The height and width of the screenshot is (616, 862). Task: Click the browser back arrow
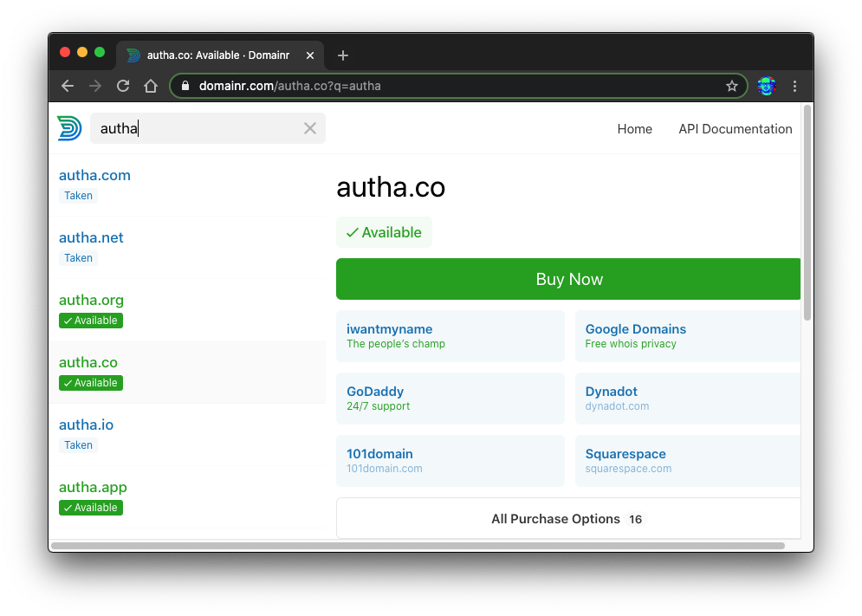(x=68, y=86)
